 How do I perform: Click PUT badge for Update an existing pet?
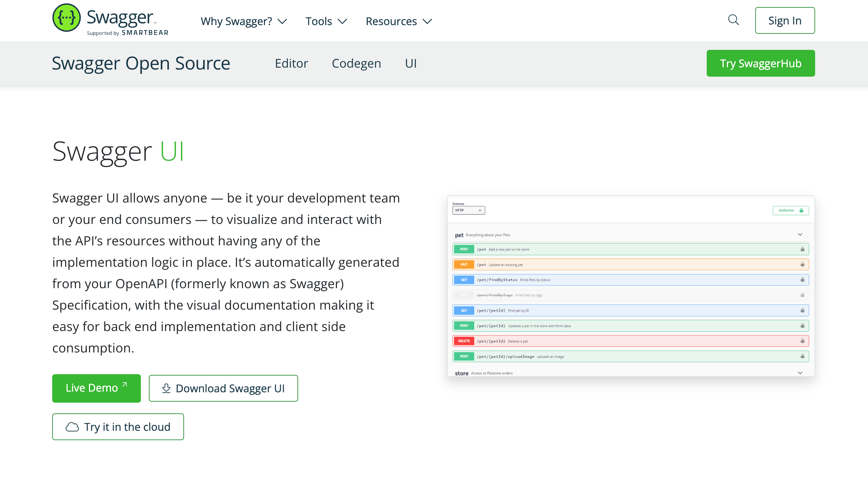coord(464,264)
